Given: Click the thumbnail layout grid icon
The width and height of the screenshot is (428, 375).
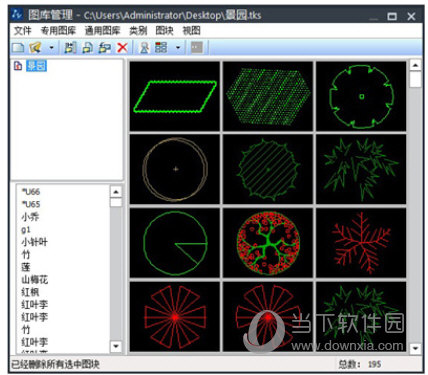Looking at the screenshot, I should click(x=161, y=47).
